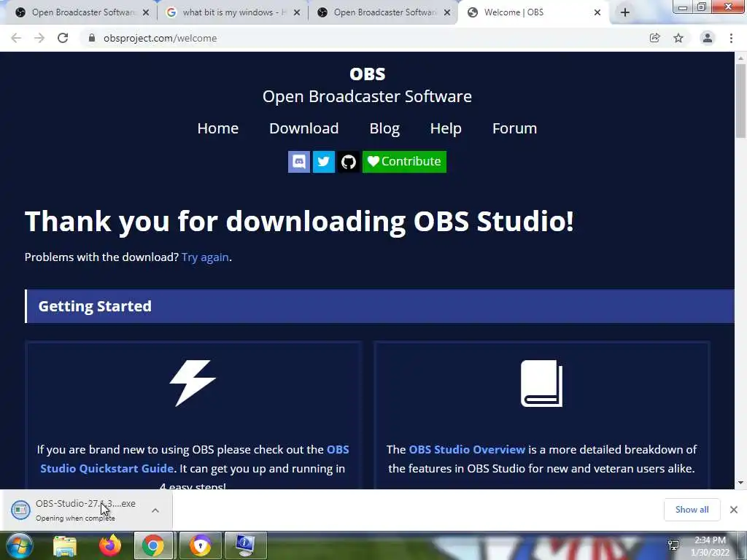Share this page icon in address bar
The image size is (747, 560).
654,38
